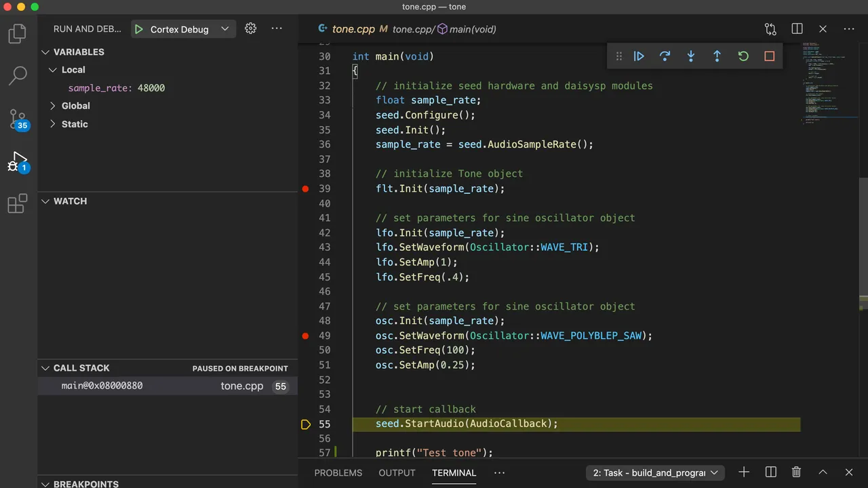Click 'float sample_rate;' declaration on line 33
Viewport: 868px width, 488px height.
point(429,100)
